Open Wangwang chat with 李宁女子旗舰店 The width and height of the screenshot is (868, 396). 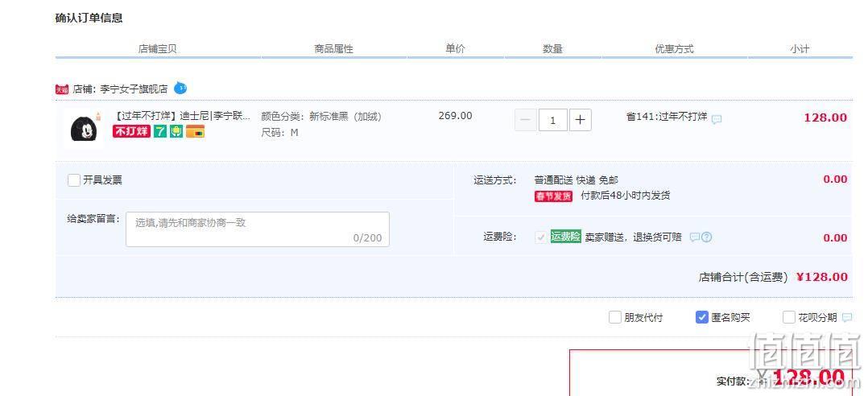coord(180,88)
